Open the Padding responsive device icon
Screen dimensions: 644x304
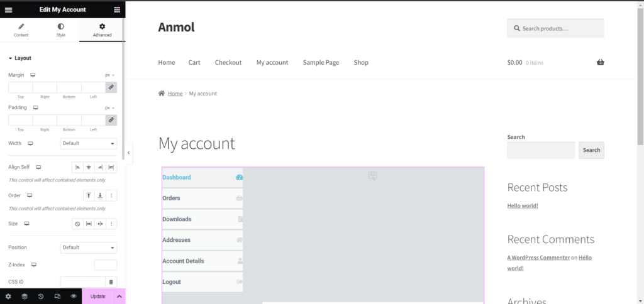click(36, 107)
